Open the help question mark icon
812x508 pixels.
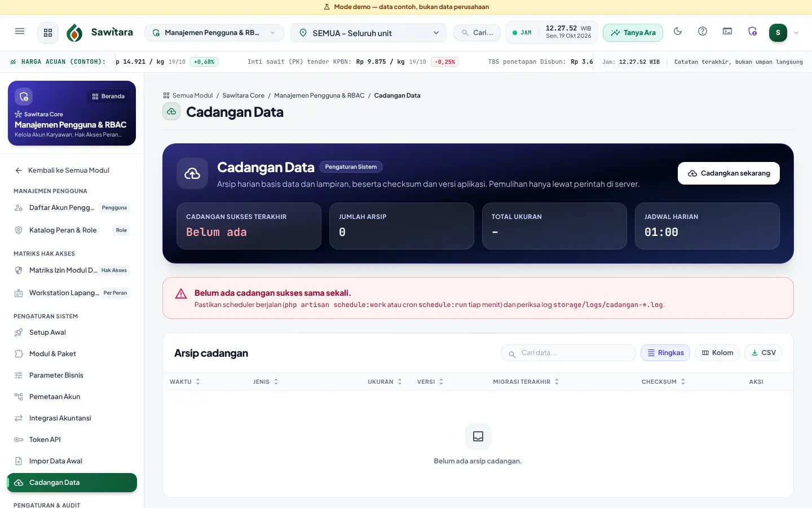click(703, 32)
